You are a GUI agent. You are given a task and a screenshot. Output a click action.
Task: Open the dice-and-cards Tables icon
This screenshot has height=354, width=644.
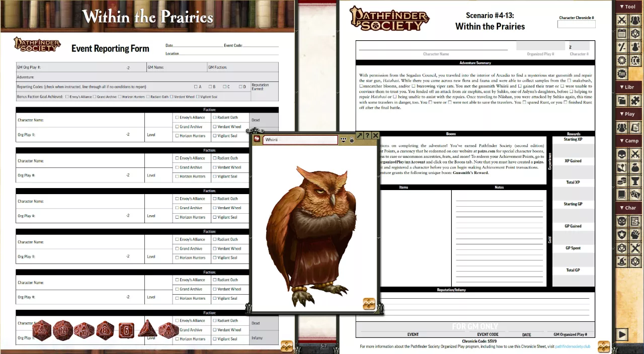[635, 194]
